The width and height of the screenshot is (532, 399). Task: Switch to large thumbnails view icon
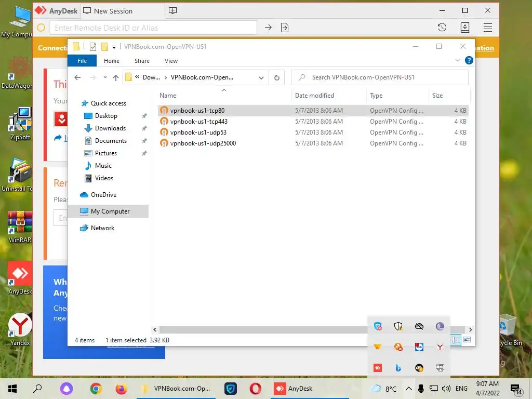[x=467, y=340]
